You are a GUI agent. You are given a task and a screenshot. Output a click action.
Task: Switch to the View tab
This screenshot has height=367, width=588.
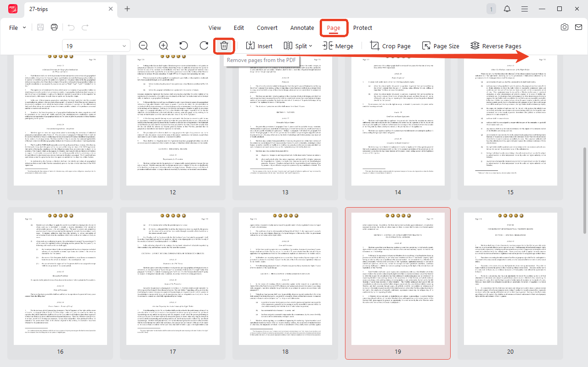pyautogui.click(x=215, y=28)
